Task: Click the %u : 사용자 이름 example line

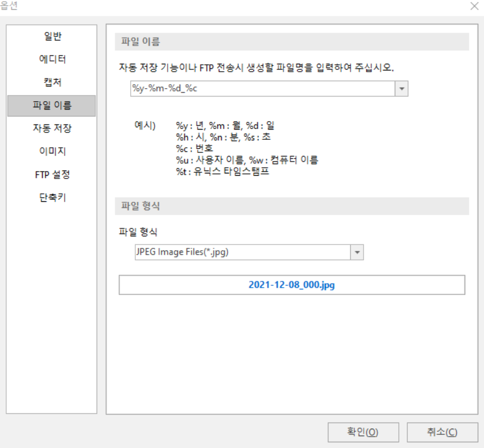Action: [x=247, y=160]
